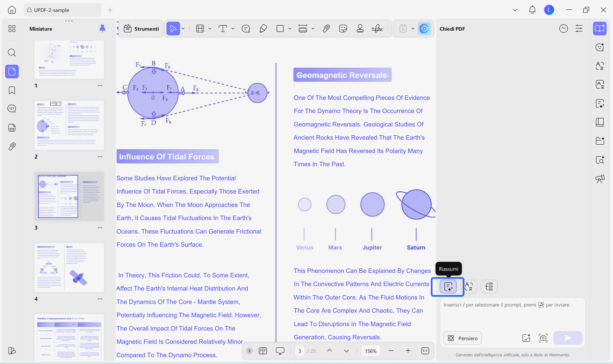
Task: Open page 4 thumbnail options menu
Action: coord(100,299)
